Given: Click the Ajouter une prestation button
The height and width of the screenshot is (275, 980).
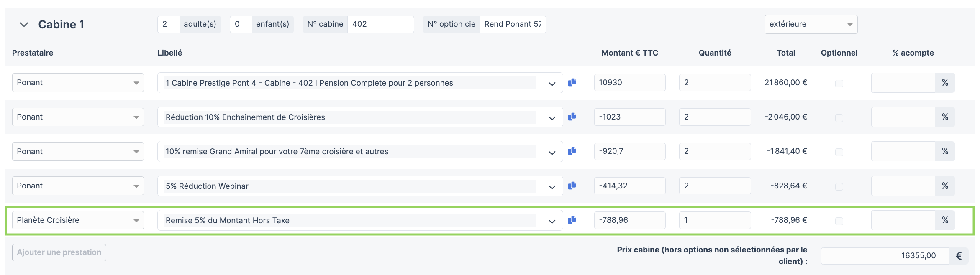Looking at the screenshot, I should (59, 252).
